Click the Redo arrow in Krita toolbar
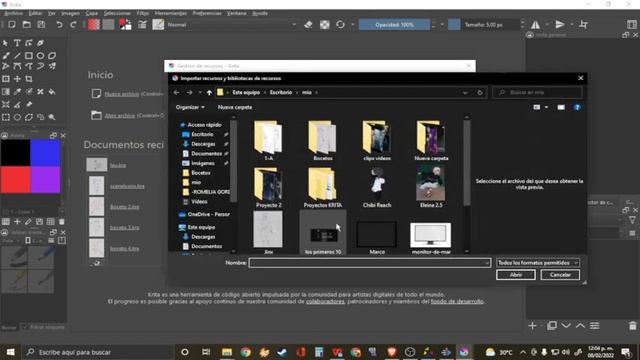Image resolution: width=640 pixels, height=360 pixels. point(73,24)
